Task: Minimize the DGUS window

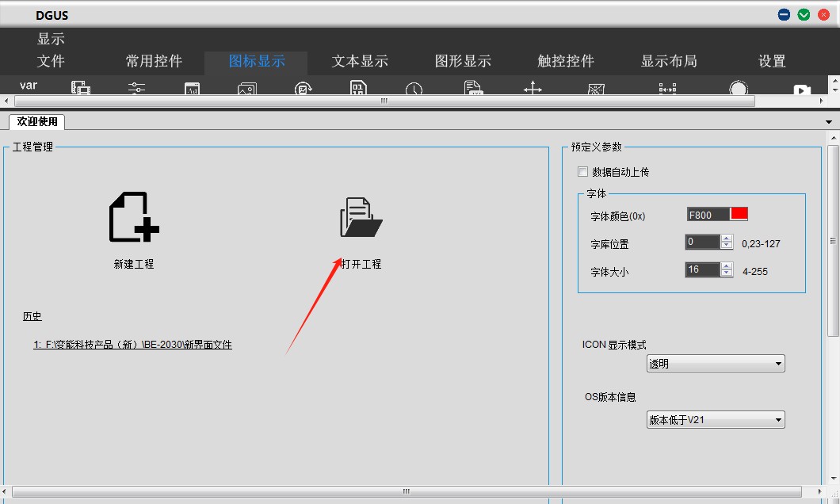Action: click(x=784, y=14)
